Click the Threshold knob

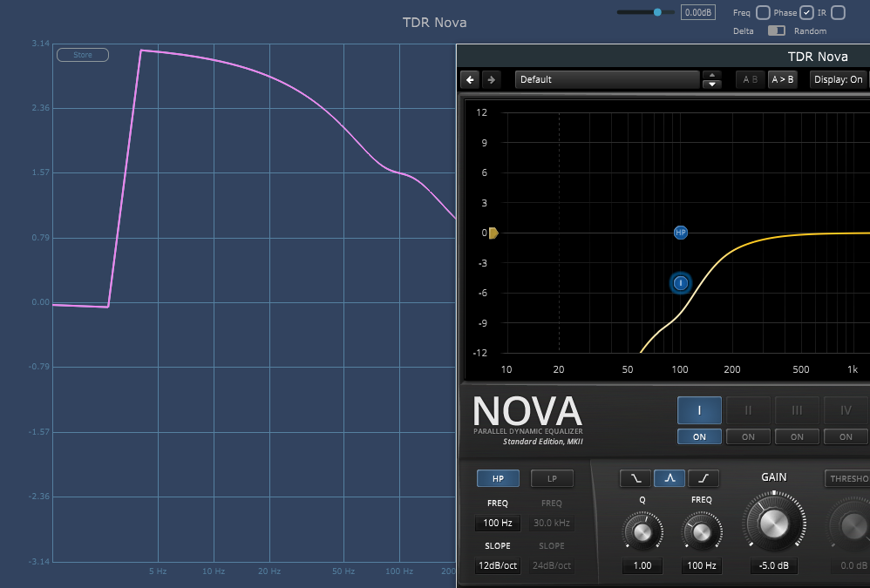(851, 526)
